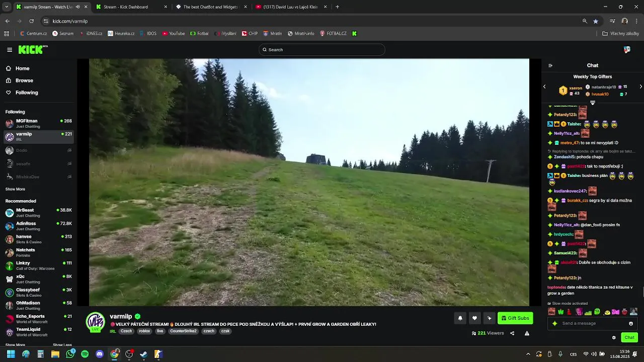Switch to David Luu vs Lajoš Klein tab
The width and height of the screenshot is (644, 362).
pyautogui.click(x=291, y=7)
